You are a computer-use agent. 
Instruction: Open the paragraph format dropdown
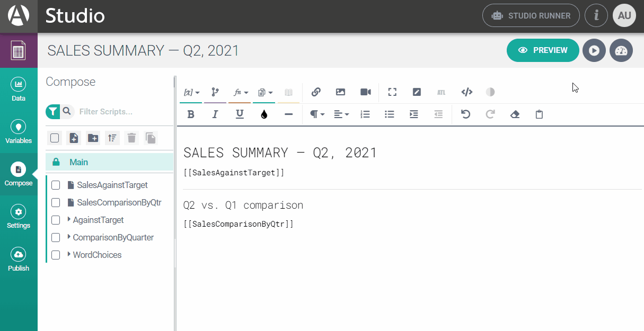pos(317,114)
